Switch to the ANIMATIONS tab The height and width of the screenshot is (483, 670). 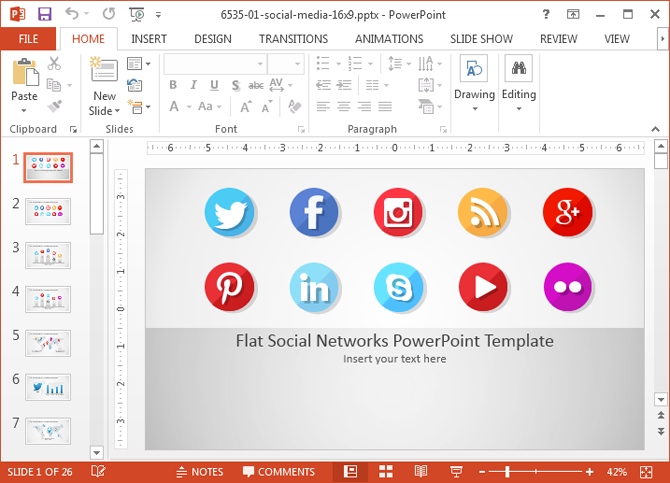pos(389,39)
